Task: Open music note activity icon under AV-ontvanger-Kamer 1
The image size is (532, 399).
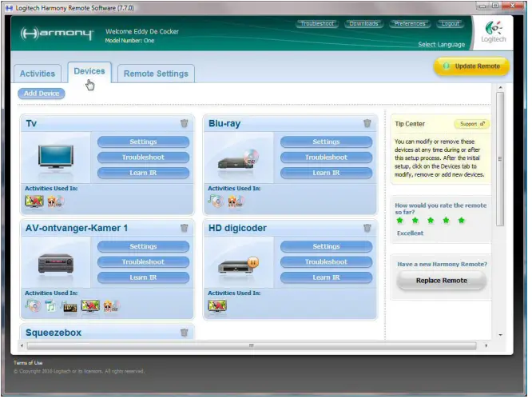Action: [50, 308]
